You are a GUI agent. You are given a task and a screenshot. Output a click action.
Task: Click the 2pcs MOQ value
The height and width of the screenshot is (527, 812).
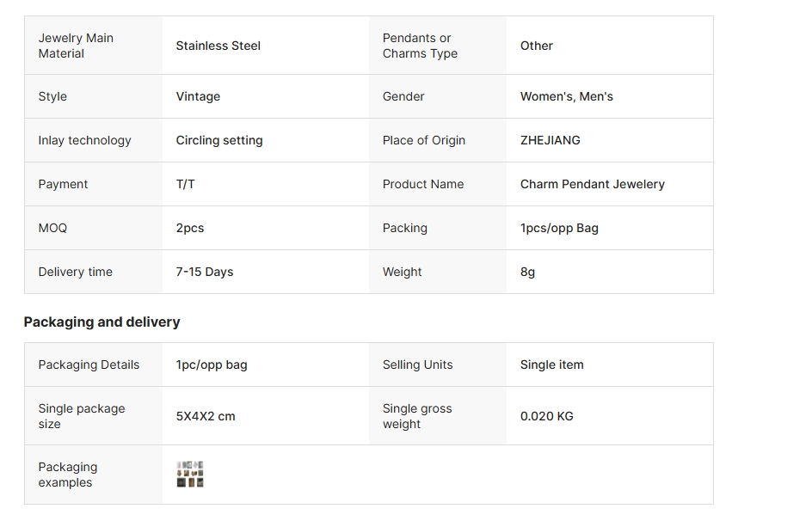tap(190, 229)
